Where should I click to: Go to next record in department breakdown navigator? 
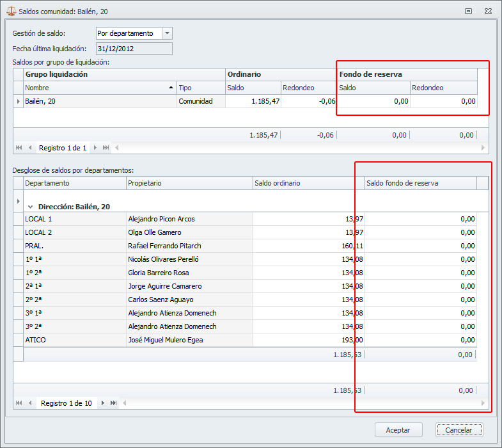click(102, 403)
